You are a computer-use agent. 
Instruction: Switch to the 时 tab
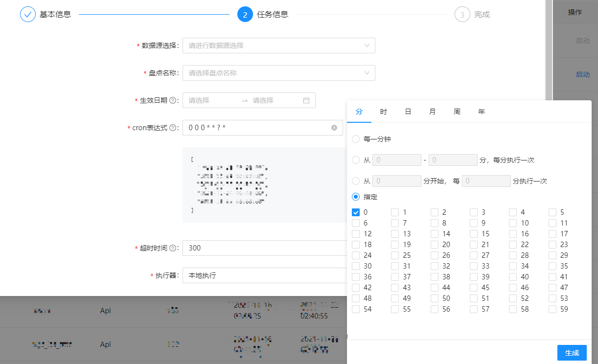(x=384, y=112)
